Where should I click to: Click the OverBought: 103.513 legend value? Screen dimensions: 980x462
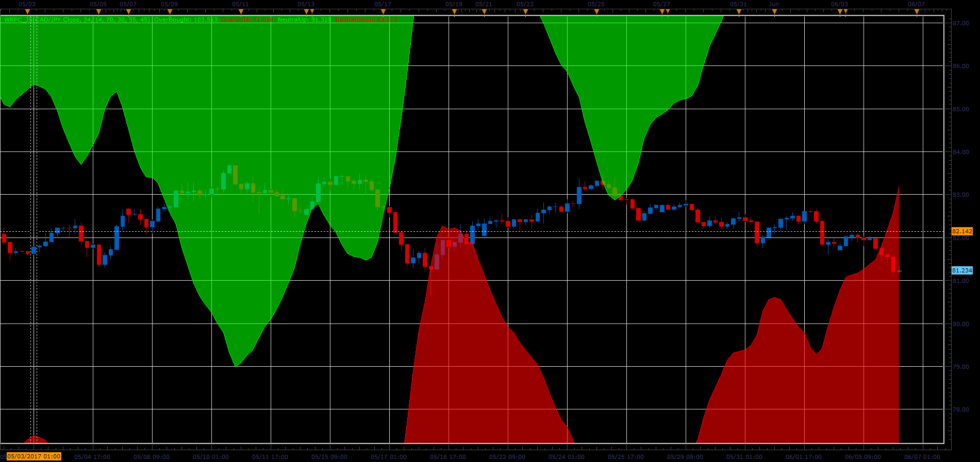186,20
